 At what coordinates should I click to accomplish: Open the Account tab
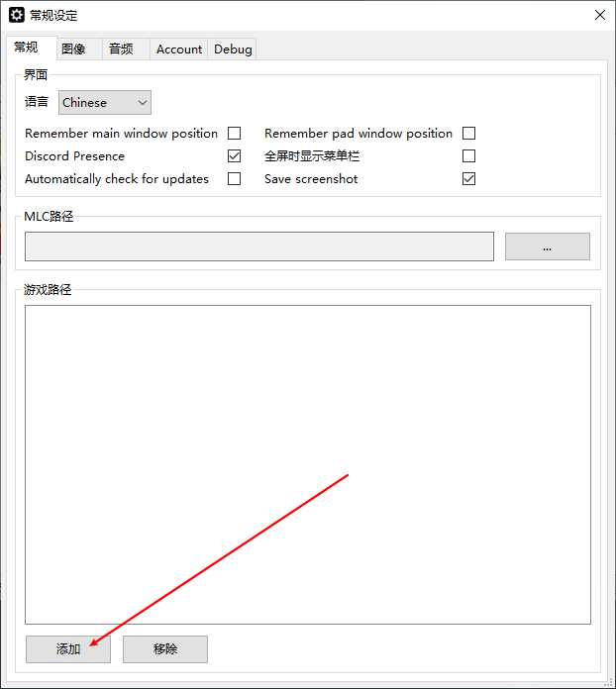click(179, 49)
